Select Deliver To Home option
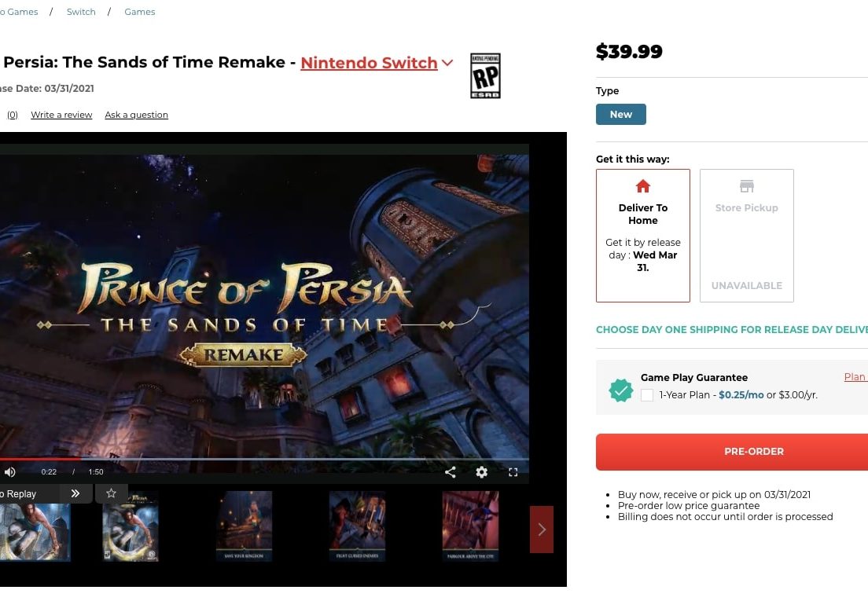868x601 pixels. tap(642, 236)
